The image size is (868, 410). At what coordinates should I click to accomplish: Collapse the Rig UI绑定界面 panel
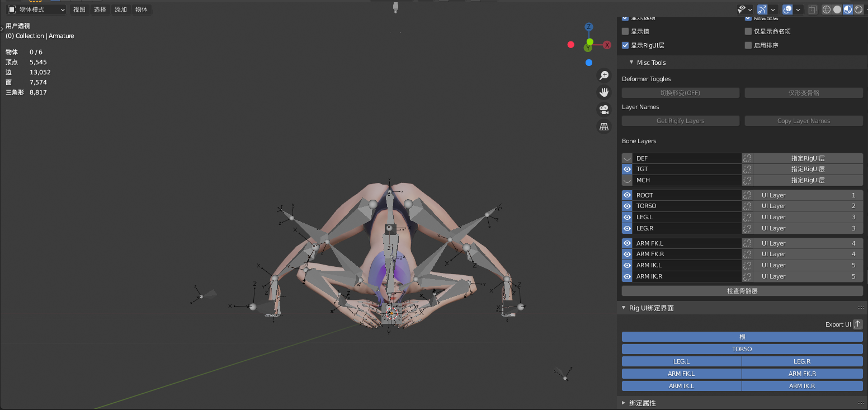pos(624,308)
